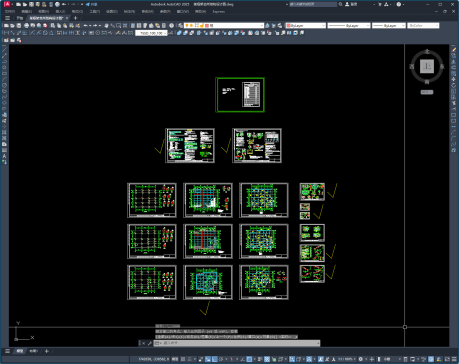Activate the Pan hand tool

coord(106,25)
